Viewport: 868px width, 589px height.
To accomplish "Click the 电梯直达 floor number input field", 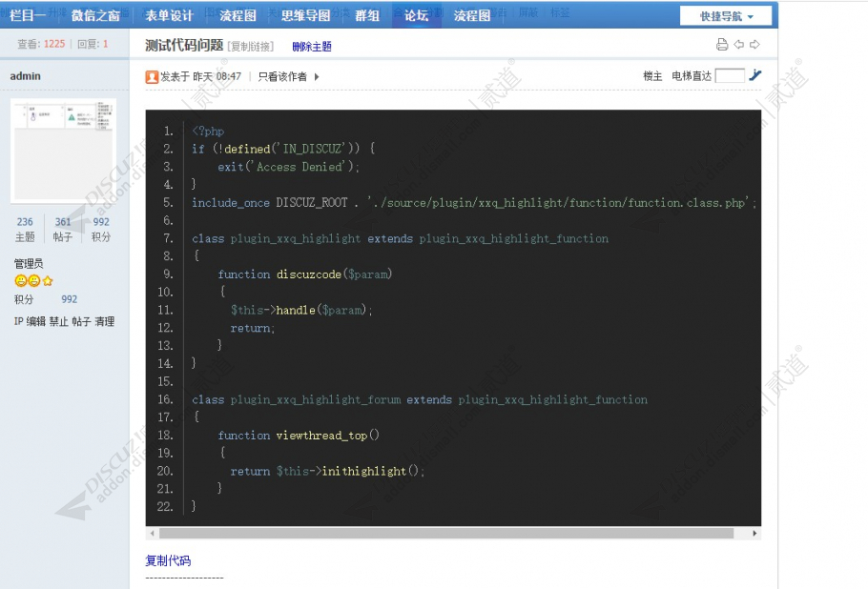I will 730,75.
